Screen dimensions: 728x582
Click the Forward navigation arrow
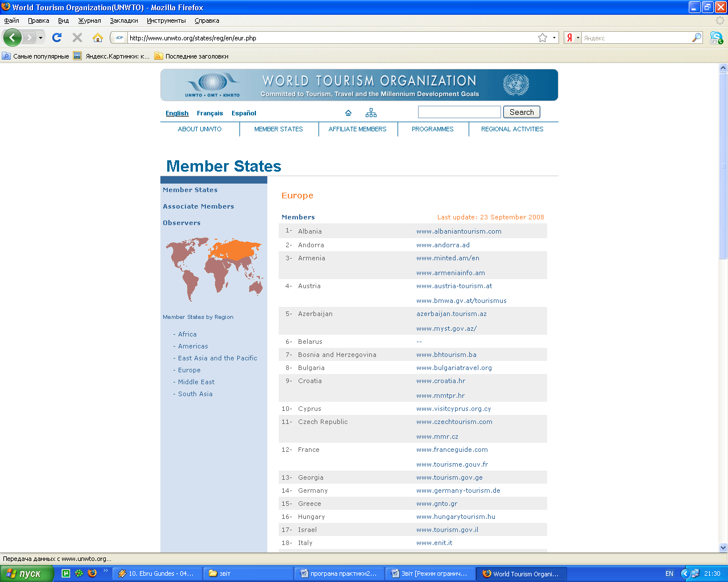pyautogui.click(x=30, y=38)
